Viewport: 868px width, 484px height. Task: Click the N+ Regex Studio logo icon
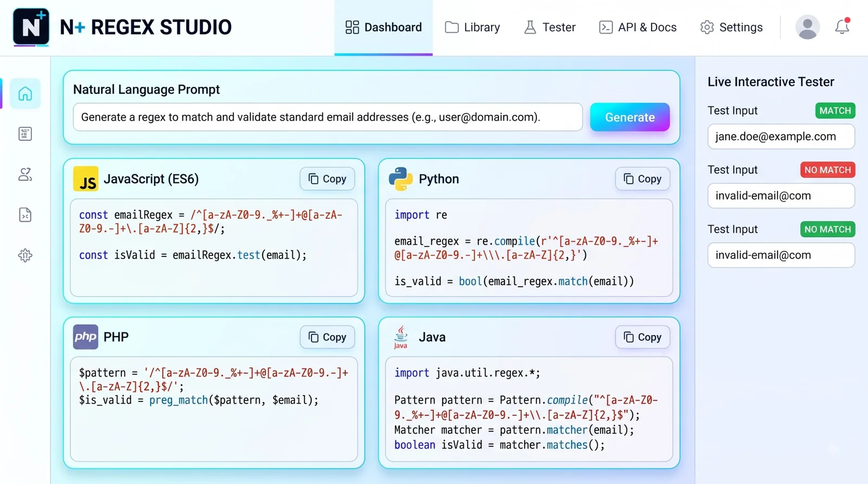click(x=31, y=27)
